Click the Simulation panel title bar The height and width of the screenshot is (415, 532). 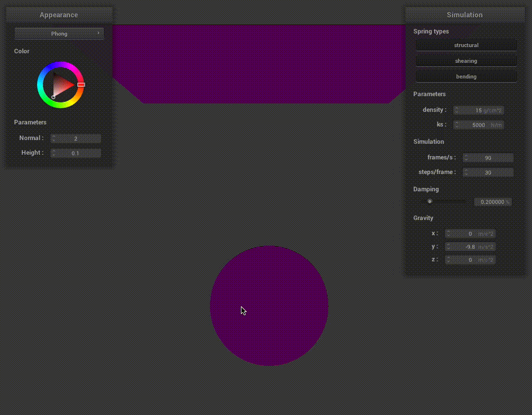click(464, 15)
